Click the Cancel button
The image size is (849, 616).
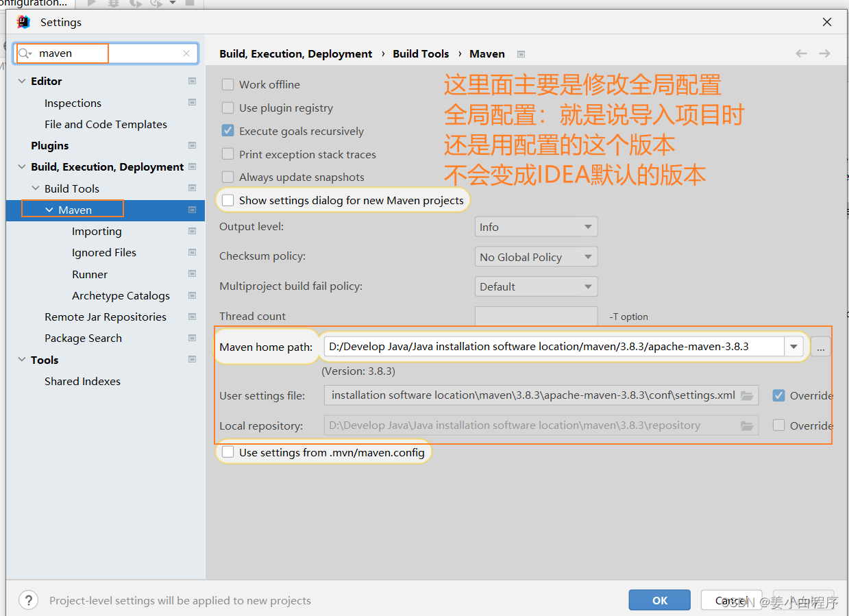coord(731,600)
